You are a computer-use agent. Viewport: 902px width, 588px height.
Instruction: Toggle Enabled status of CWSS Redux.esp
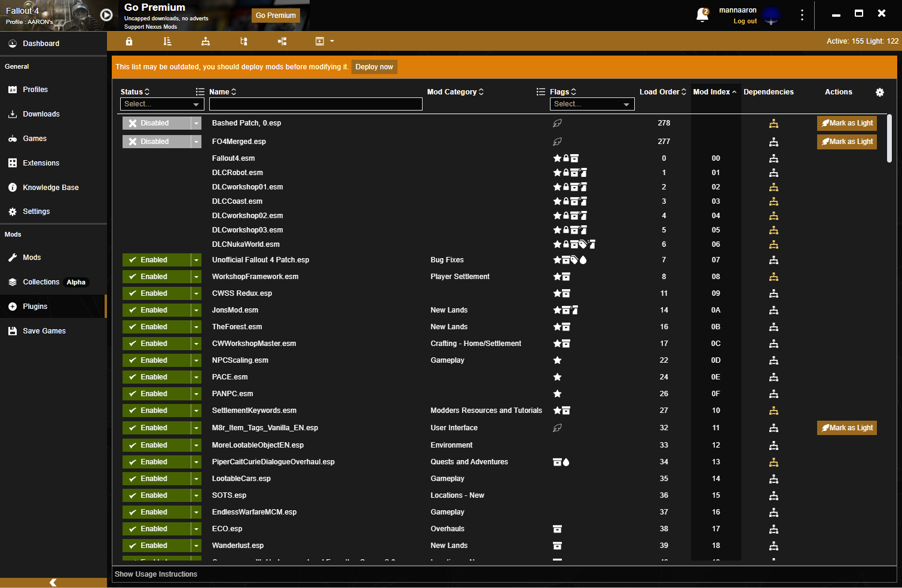pyautogui.click(x=157, y=293)
